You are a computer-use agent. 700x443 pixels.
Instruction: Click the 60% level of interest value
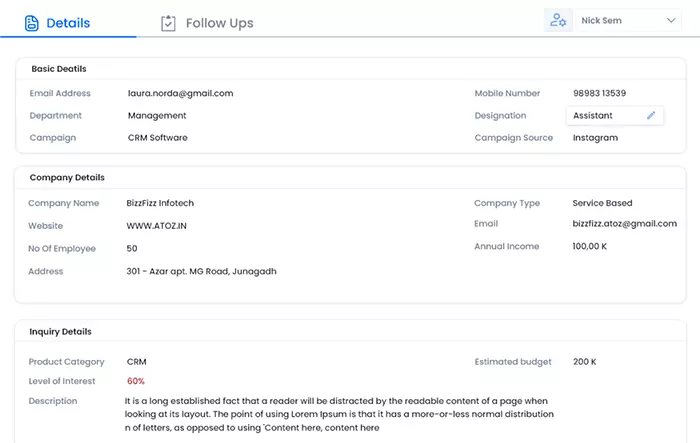136,381
